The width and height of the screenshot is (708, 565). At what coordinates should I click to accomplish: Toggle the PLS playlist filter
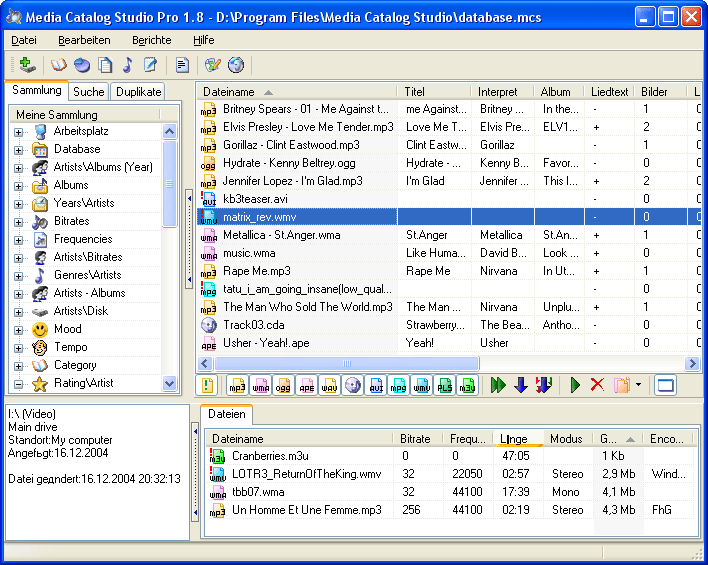pos(445,386)
